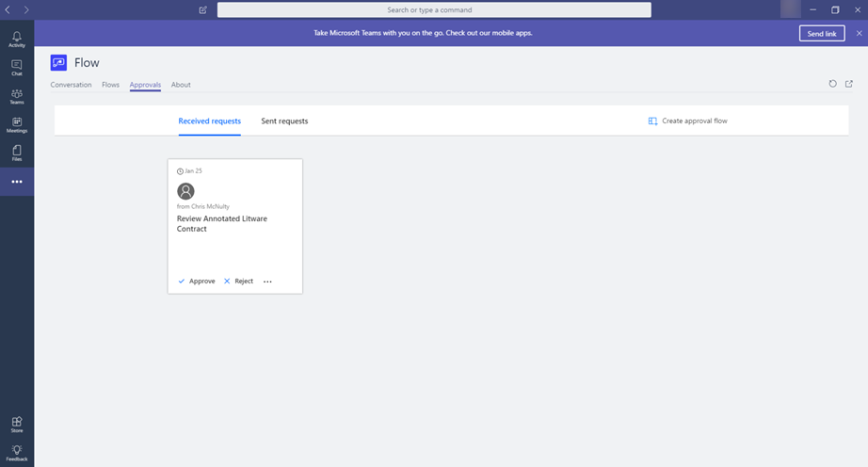Open Chat from the left sidebar
868x467 pixels.
pyautogui.click(x=17, y=67)
